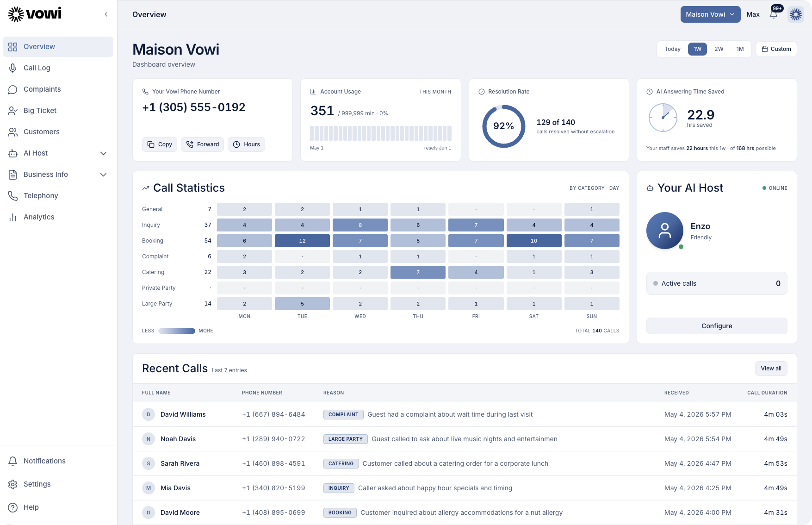Click the notification bell with 99+ badge

[774, 14]
